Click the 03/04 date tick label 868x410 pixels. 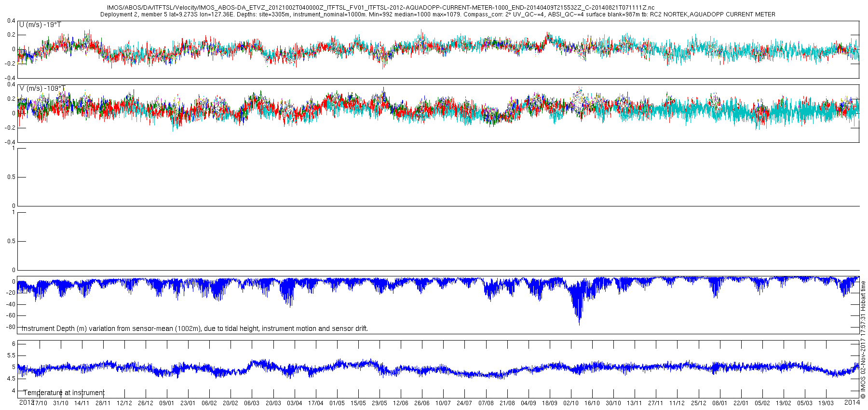click(295, 403)
